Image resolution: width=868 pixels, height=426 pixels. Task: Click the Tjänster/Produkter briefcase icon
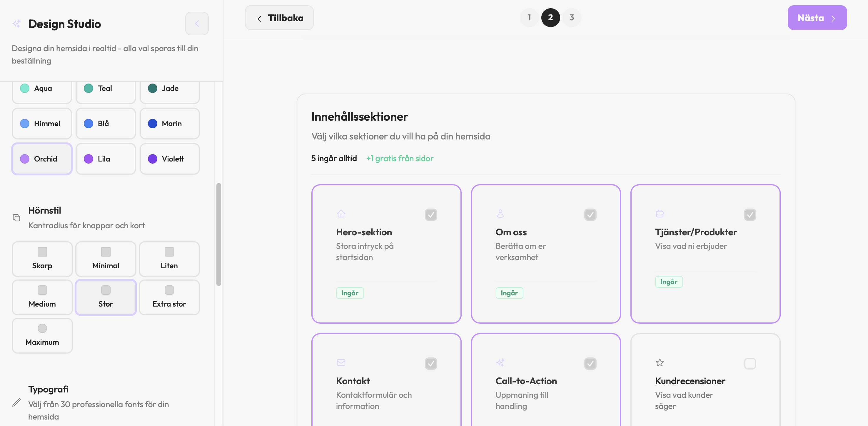660,214
